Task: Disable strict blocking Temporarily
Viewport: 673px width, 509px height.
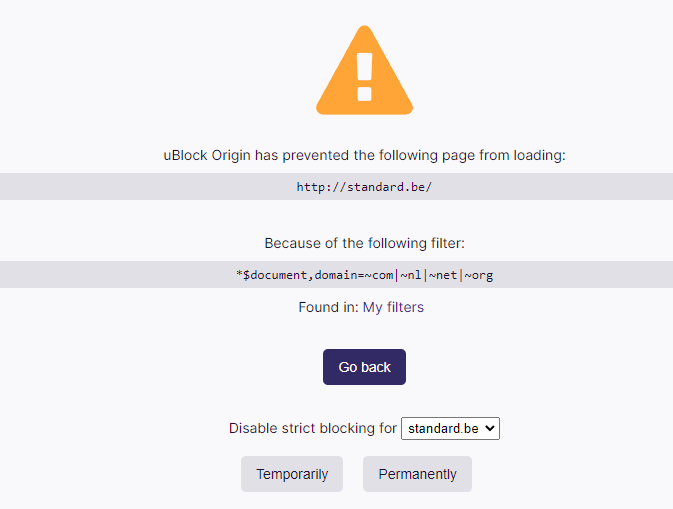Action: pyautogui.click(x=292, y=474)
